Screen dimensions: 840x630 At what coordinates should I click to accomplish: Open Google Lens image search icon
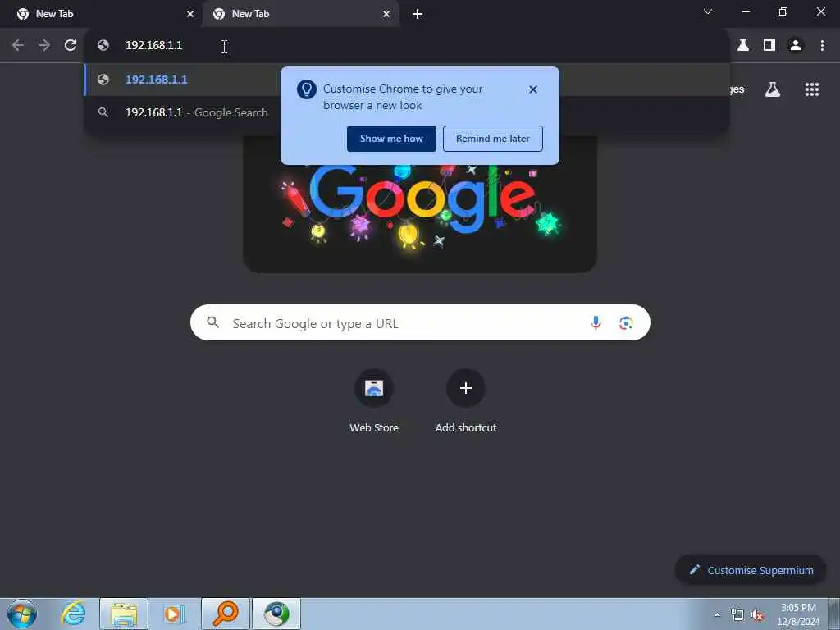pyautogui.click(x=626, y=322)
